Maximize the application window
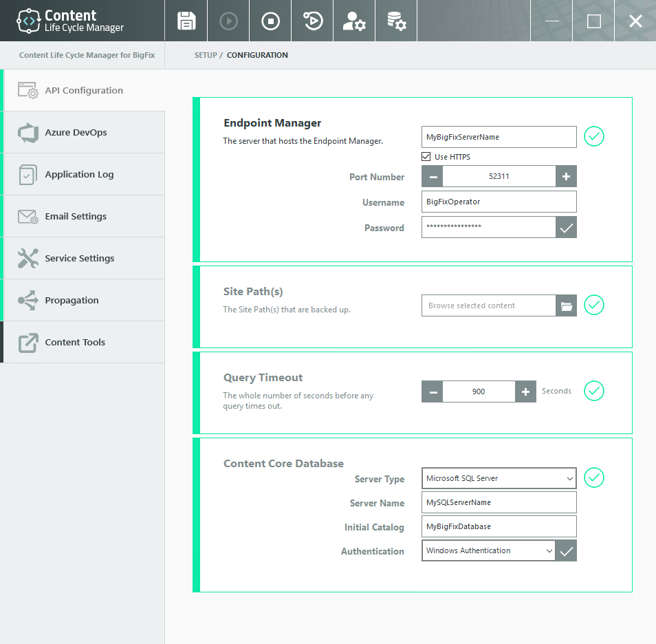656x644 pixels. (x=593, y=21)
